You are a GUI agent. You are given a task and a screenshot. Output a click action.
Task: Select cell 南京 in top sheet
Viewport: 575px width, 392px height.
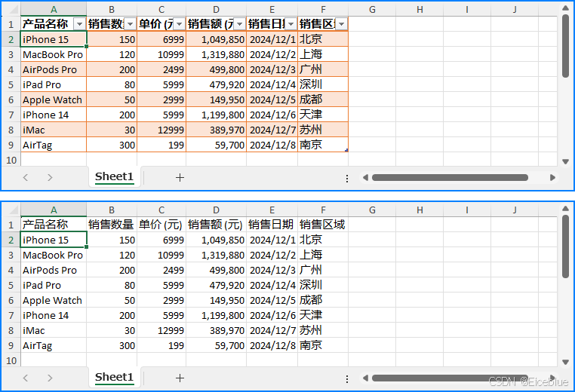point(323,145)
